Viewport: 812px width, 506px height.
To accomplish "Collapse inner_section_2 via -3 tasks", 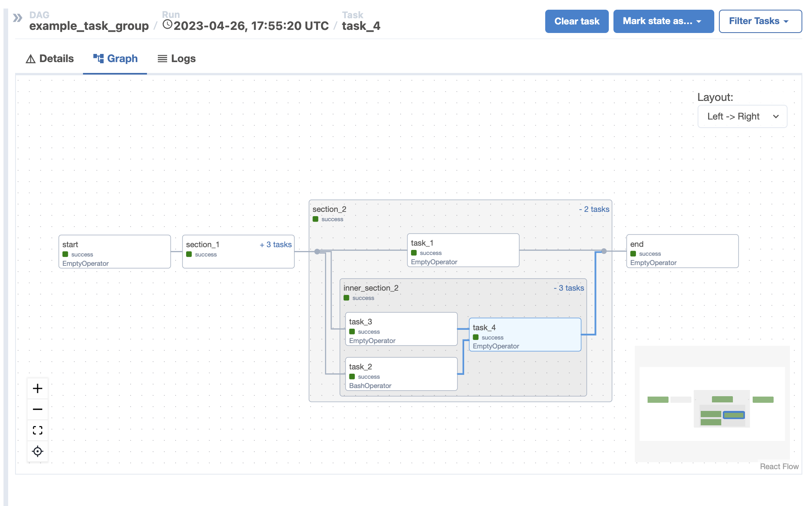I will pos(569,288).
